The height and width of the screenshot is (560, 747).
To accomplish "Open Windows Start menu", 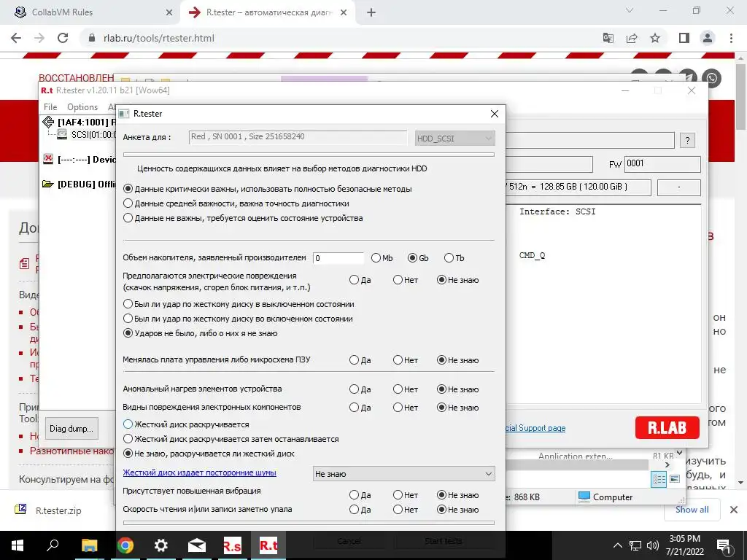I will [18, 545].
